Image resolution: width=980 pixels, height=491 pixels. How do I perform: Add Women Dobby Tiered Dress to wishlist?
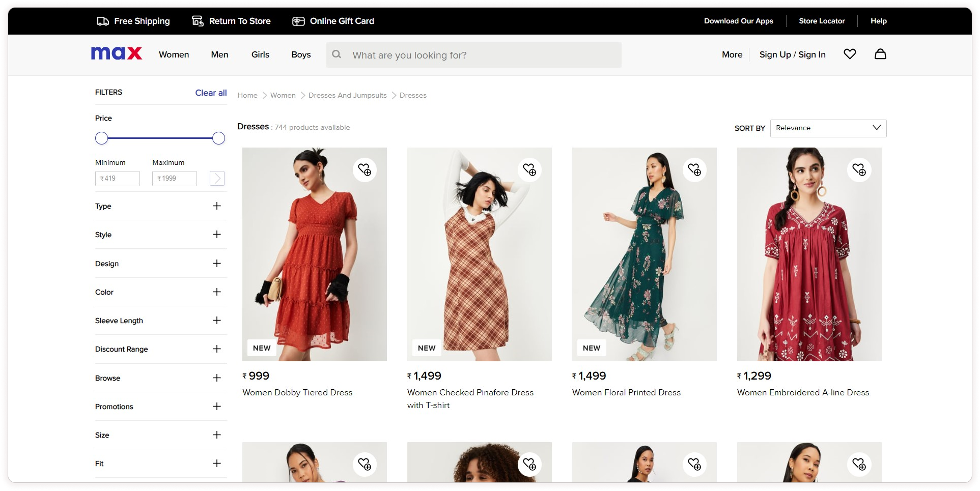(x=365, y=169)
